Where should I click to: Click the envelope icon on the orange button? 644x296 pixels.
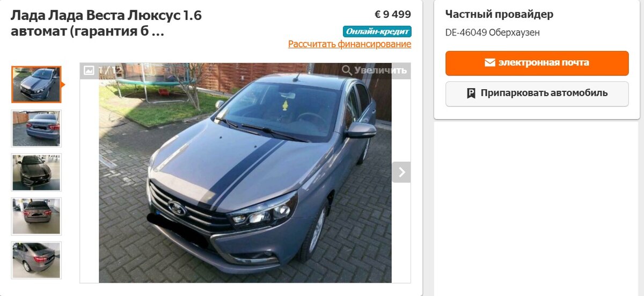pos(489,63)
